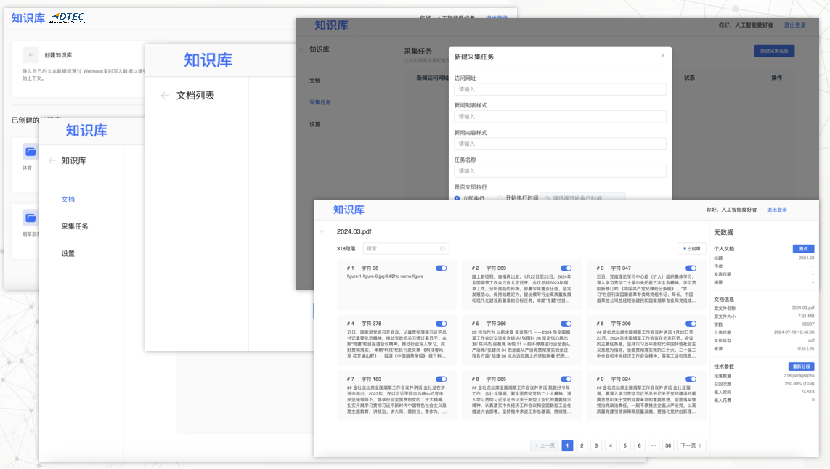Image resolution: width=830 pixels, height=469 pixels.
Task: Open the first blue folder knowledge base icon
Action: pyautogui.click(x=31, y=152)
